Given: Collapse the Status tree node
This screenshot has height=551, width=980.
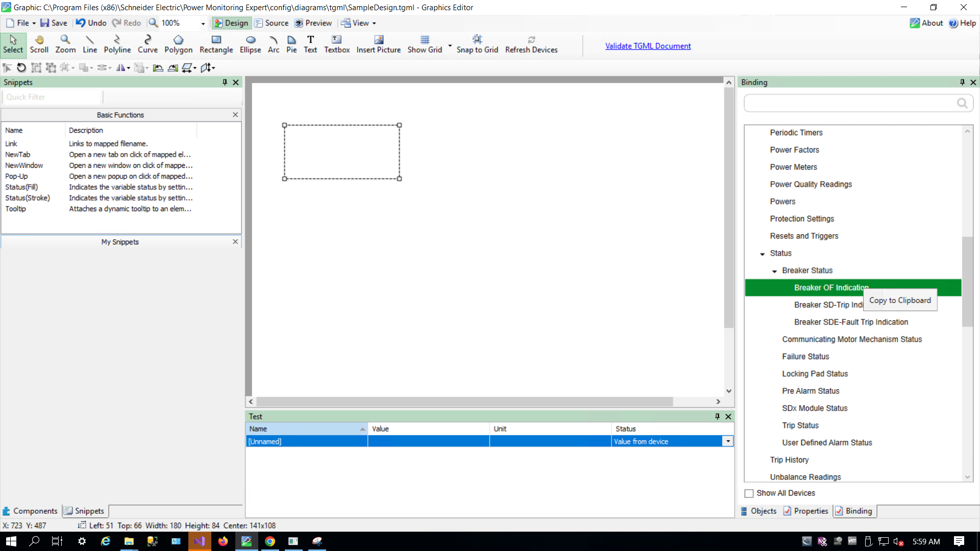Looking at the screenshot, I should pos(762,254).
